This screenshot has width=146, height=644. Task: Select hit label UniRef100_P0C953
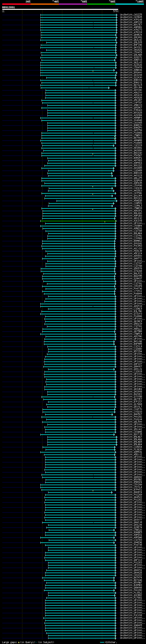click(131, 246)
